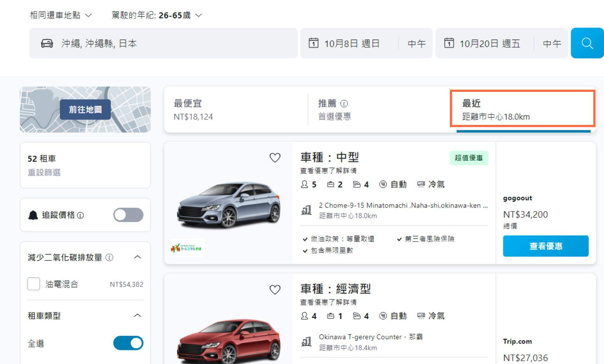The height and width of the screenshot is (364, 604).
Task: Click 查看優惠了解詳情 link on 中型 card
Action: [328, 171]
